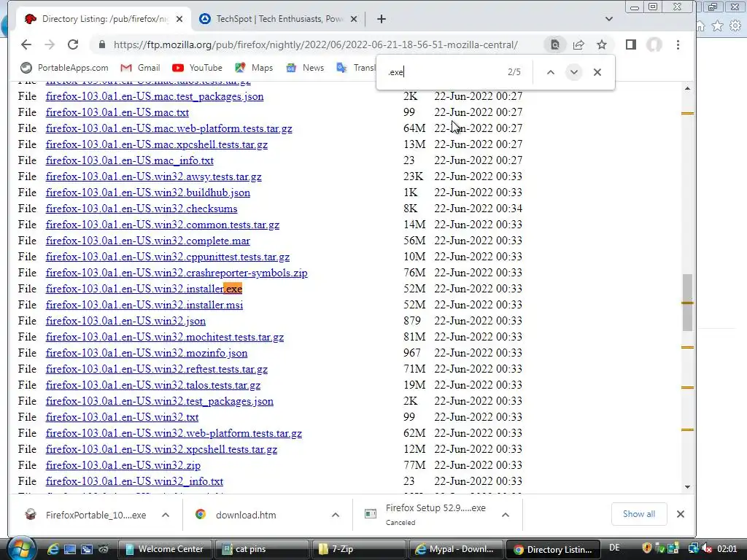The image size is (747, 560).
Task: Go back to the previous page
Action: coord(26,44)
